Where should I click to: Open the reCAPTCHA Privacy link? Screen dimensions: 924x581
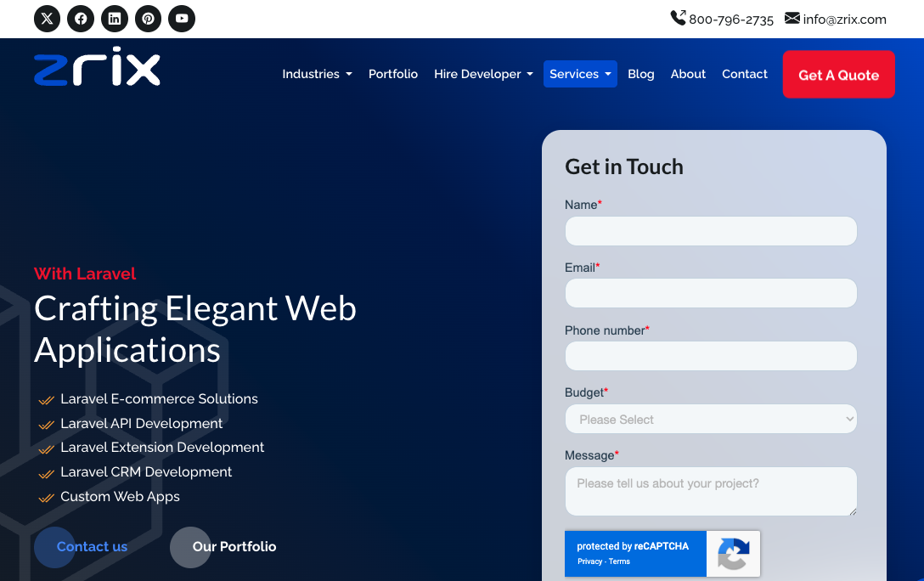590,561
